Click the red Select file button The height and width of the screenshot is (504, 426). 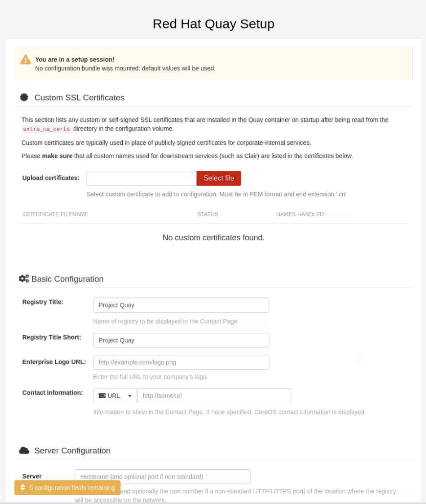click(x=219, y=178)
